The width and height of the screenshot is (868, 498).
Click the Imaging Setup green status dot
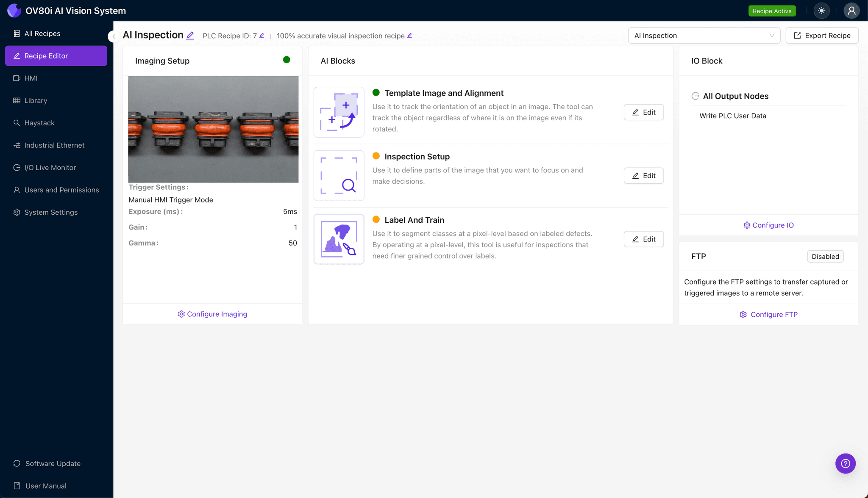coord(287,60)
